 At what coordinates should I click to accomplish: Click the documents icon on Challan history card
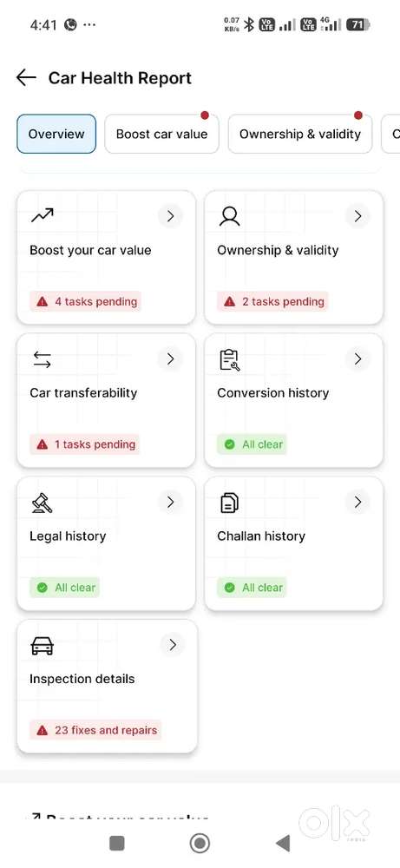pos(230,503)
